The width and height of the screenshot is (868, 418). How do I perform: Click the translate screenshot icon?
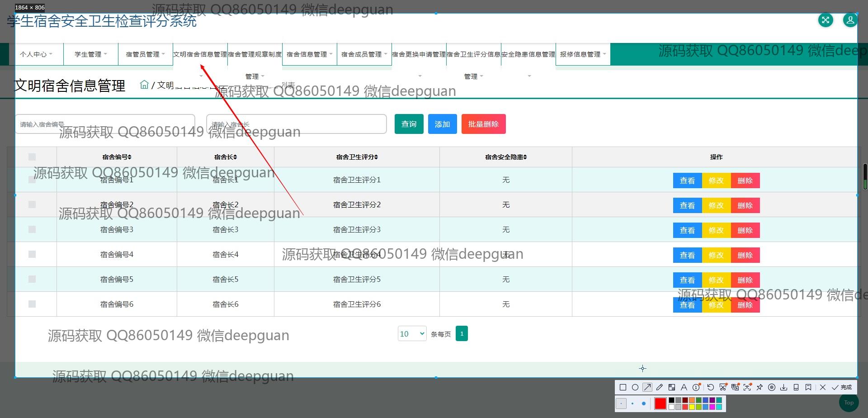735,387
